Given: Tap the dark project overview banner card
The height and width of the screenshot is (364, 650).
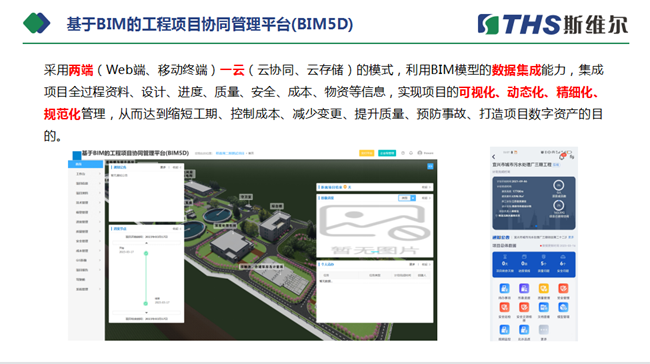Looking at the screenshot, I should (534, 203).
